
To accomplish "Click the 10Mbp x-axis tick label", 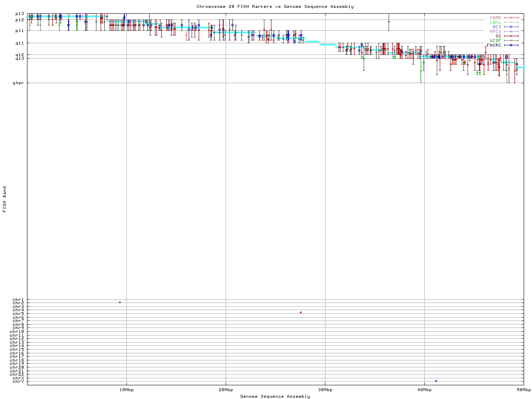I will coord(126,390).
